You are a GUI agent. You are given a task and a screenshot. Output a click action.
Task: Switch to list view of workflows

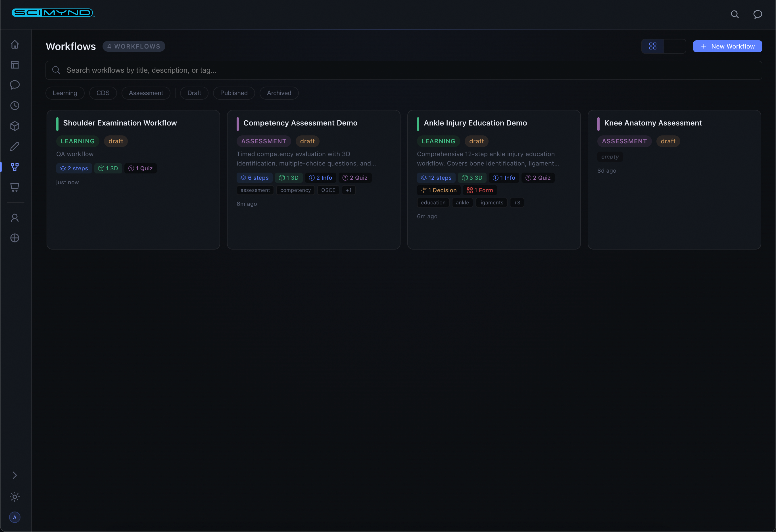pyautogui.click(x=675, y=46)
